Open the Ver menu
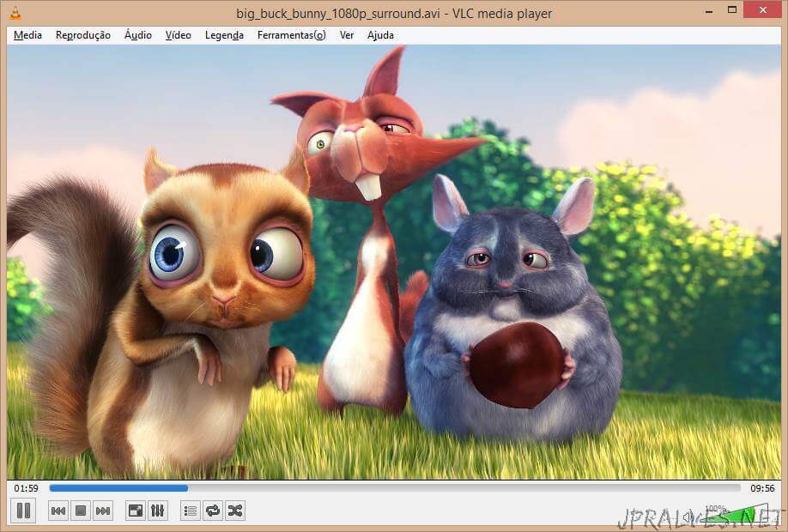This screenshot has height=532, width=788. tap(347, 35)
